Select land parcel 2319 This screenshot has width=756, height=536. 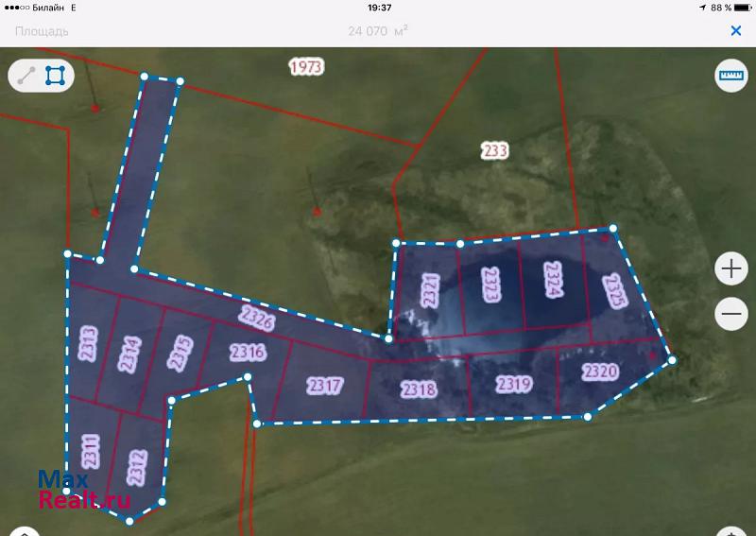513,384
